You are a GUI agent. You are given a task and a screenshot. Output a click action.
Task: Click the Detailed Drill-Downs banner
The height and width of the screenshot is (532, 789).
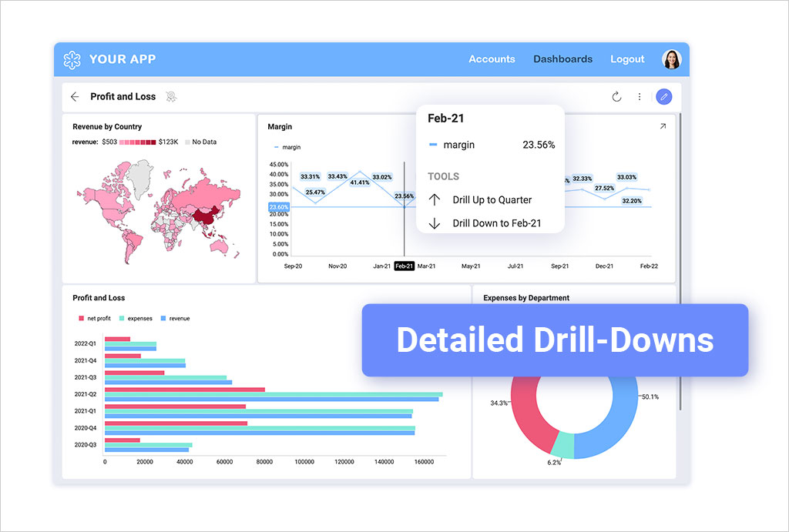[555, 340]
